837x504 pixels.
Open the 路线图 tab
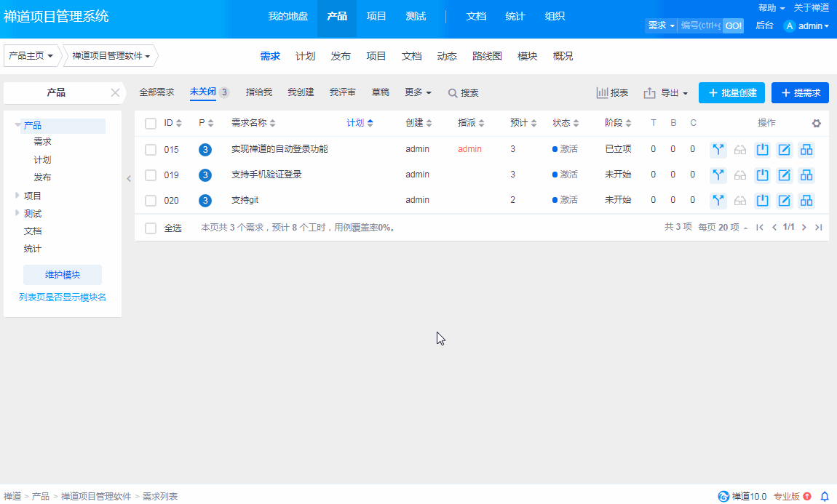coord(487,56)
